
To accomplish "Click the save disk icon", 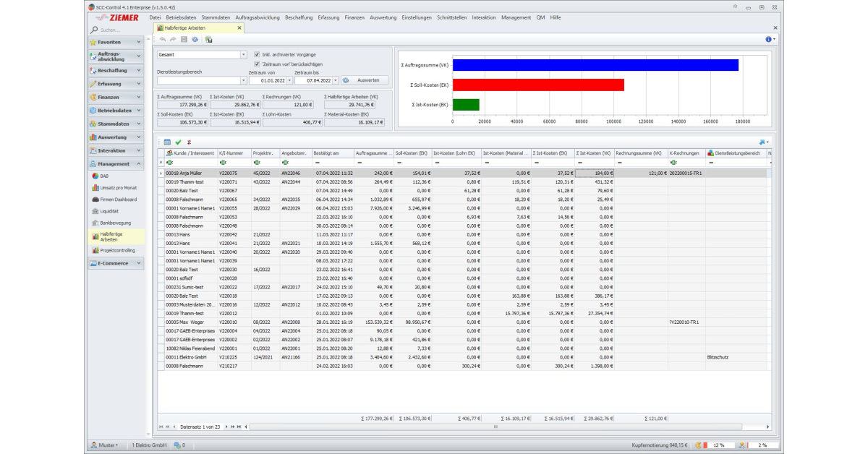I will [184, 39].
